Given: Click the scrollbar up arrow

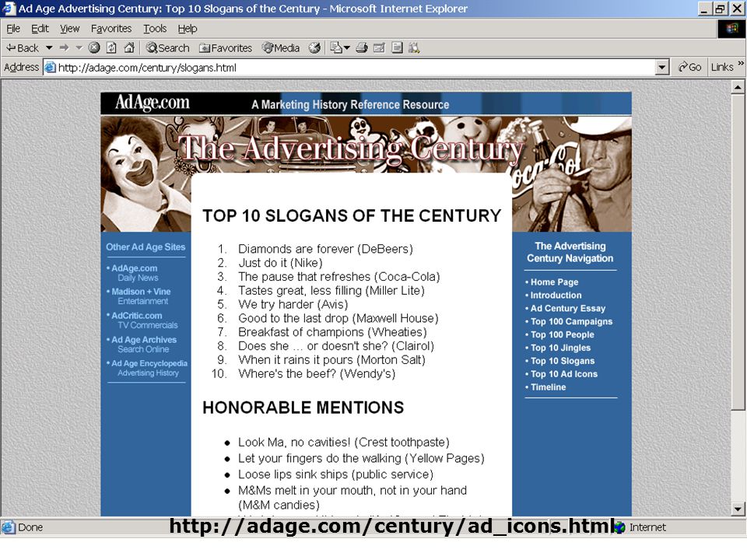Looking at the screenshot, I should pyautogui.click(x=738, y=87).
